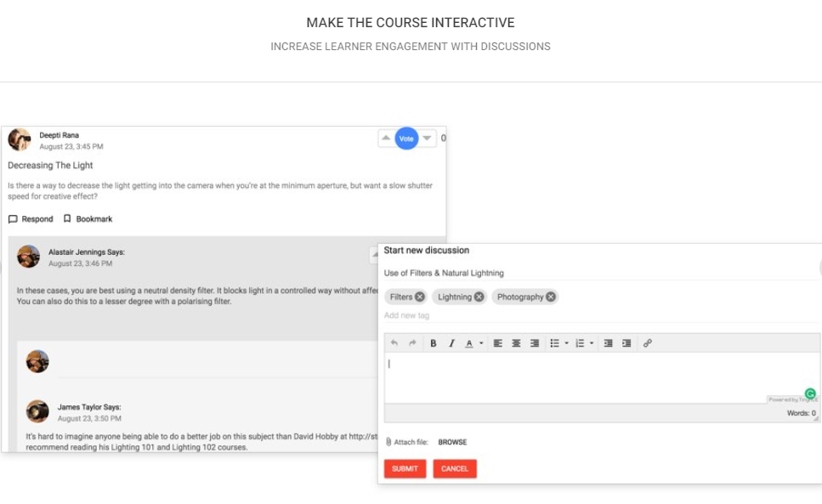The image size is (822, 504).
Task: Click the undo arrow in the editor toolbar
Action: tap(394, 343)
